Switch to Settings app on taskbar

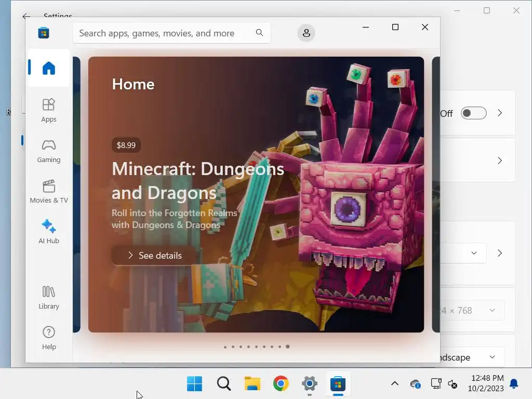tap(310, 384)
